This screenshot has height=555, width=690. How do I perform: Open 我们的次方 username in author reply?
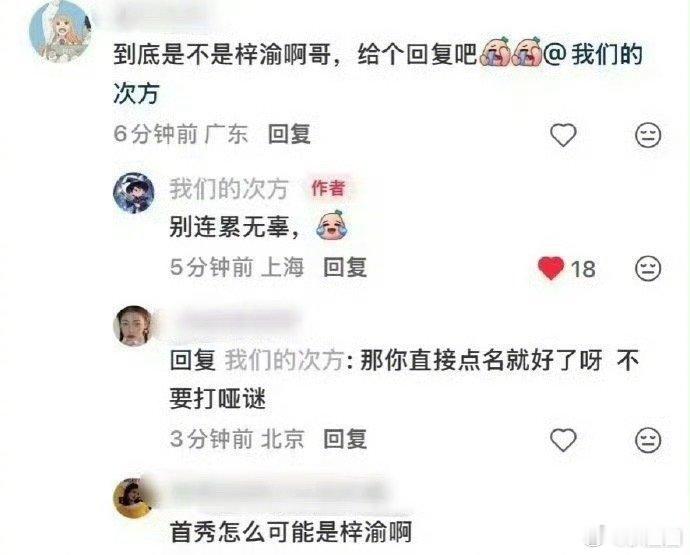pos(229,189)
